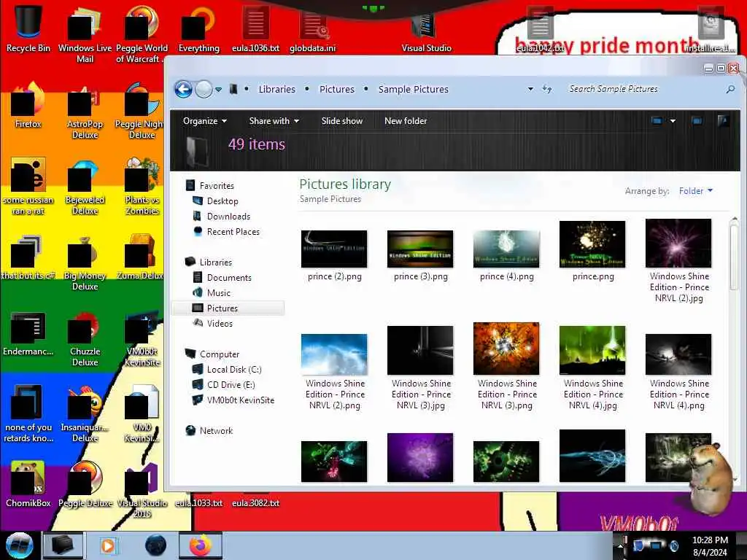747x560 pixels.
Task: Open the Share with menu
Action: point(274,121)
